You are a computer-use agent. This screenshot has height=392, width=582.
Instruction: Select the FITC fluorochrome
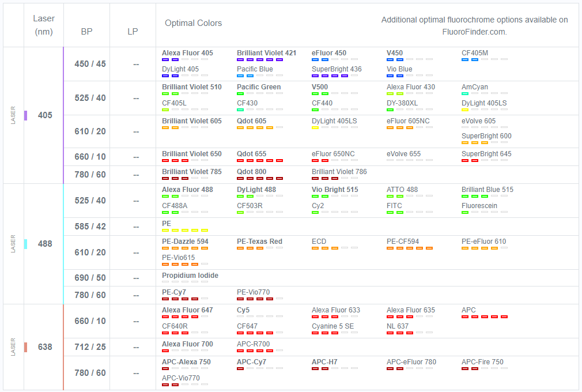click(x=394, y=206)
